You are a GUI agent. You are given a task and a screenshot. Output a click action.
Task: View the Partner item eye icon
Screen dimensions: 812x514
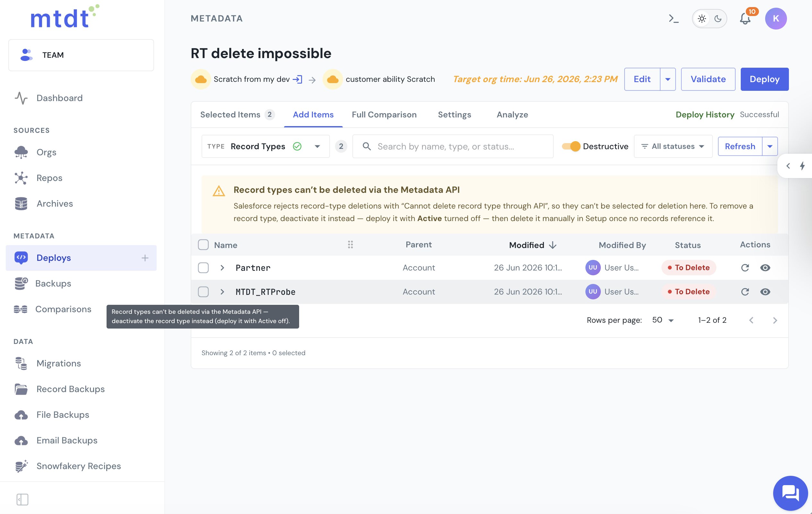pyautogui.click(x=765, y=268)
